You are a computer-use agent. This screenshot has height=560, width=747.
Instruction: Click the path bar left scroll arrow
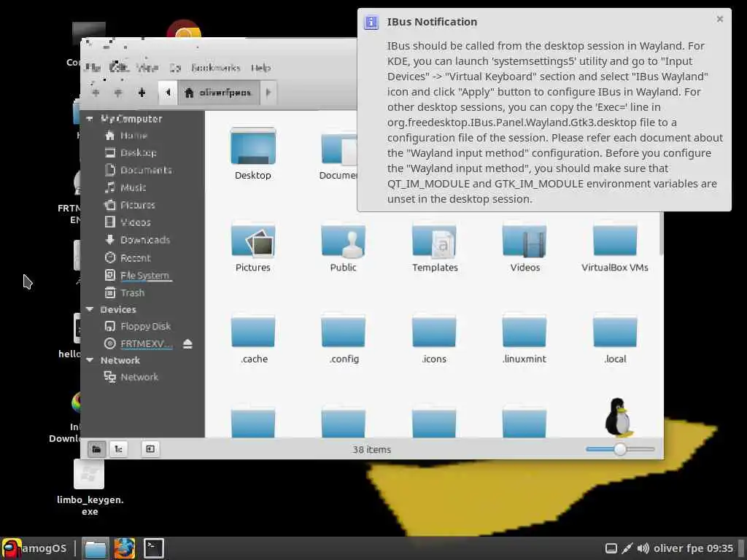(x=168, y=93)
